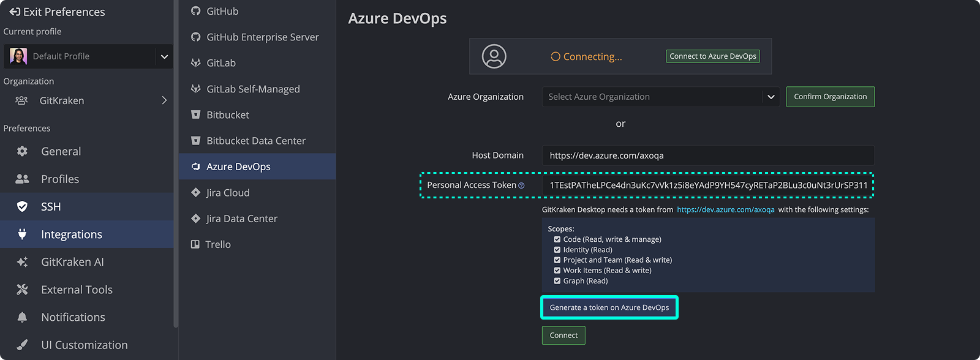This screenshot has height=360, width=980.
Task: Toggle the Identity (Read) scope checkbox
Action: [557, 250]
